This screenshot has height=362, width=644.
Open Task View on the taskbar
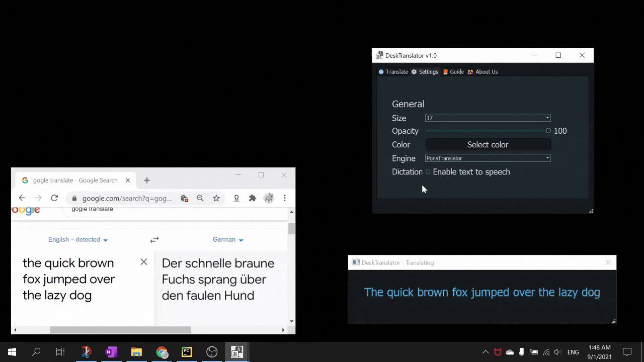pyautogui.click(x=60, y=352)
